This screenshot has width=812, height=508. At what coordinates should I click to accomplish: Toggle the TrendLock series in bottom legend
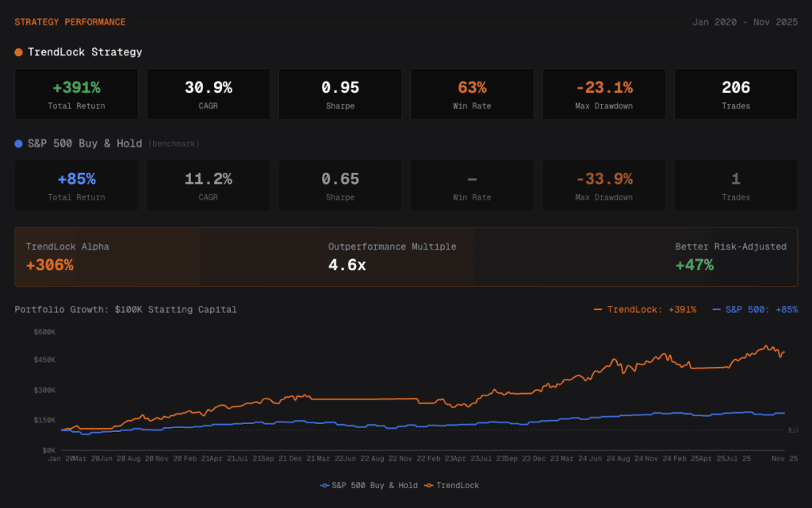(452, 485)
